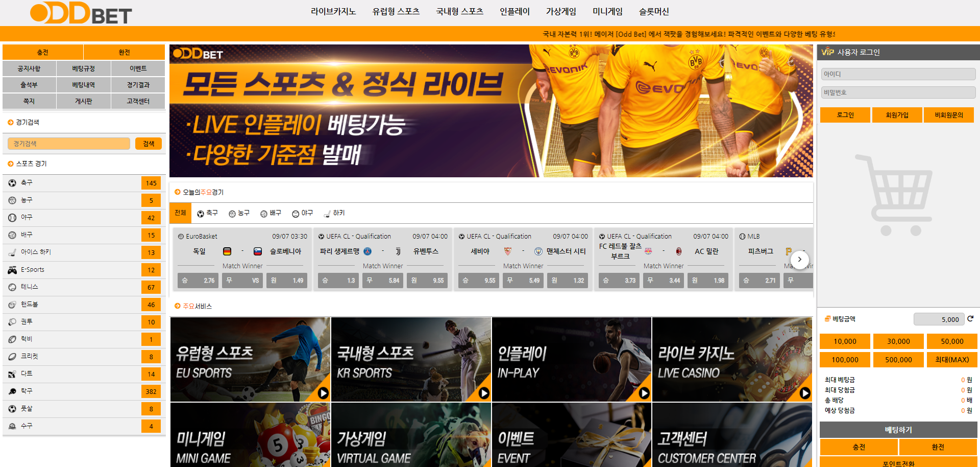Click the table tennis icon next to 탁구
Screen dimensions: 980x467
coord(12,391)
